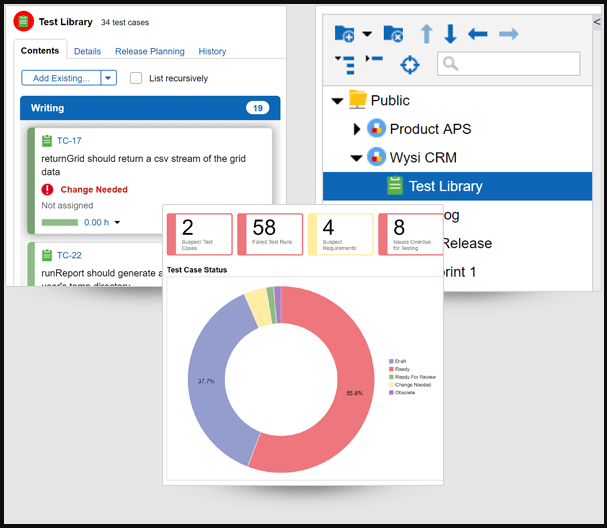607x528 pixels.
Task: Click the Issues Overdue for Testing tile
Action: click(411, 234)
